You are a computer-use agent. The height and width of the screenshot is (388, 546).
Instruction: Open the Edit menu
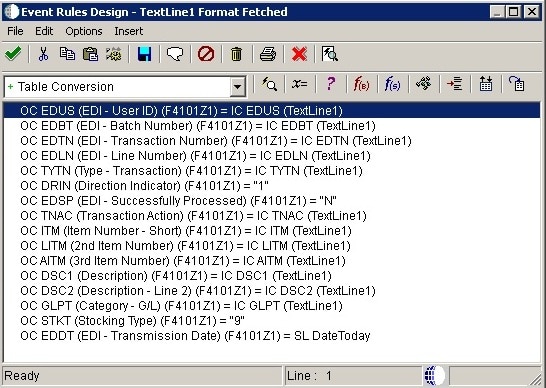(x=44, y=31)
